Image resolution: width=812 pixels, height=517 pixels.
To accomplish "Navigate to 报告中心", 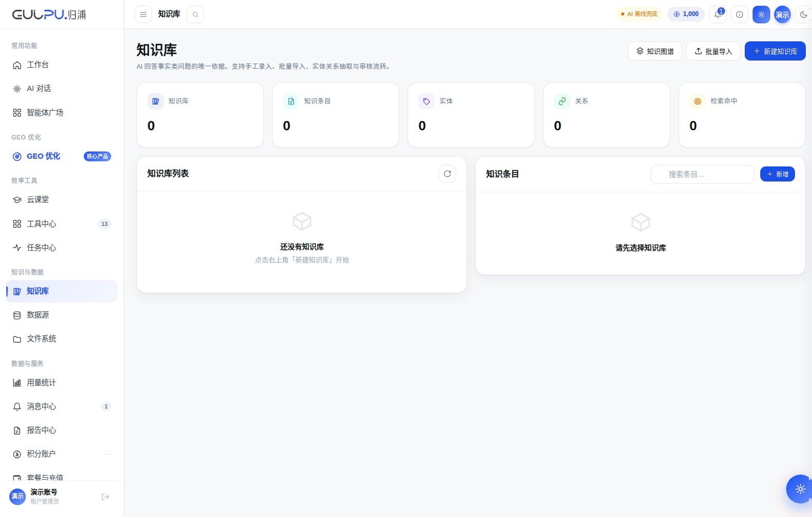I will 62,430.
